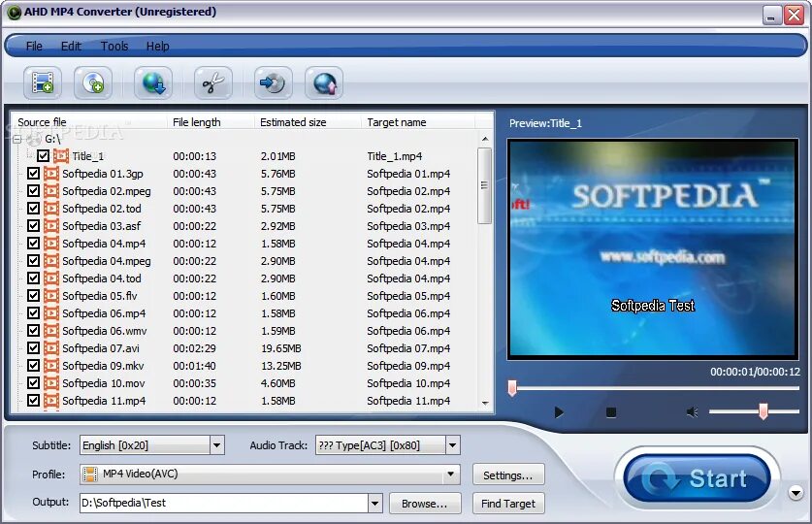
Task: Open the Tools menu
Action: coord(114,46)
